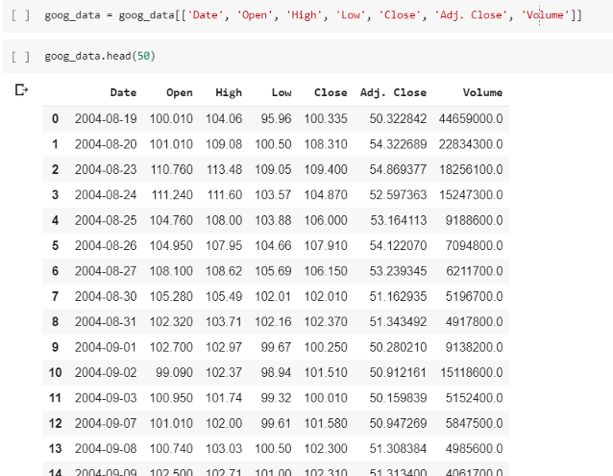Click Adj. Close value 51.343492
The image size is (613, 476).
click(398, 322)
